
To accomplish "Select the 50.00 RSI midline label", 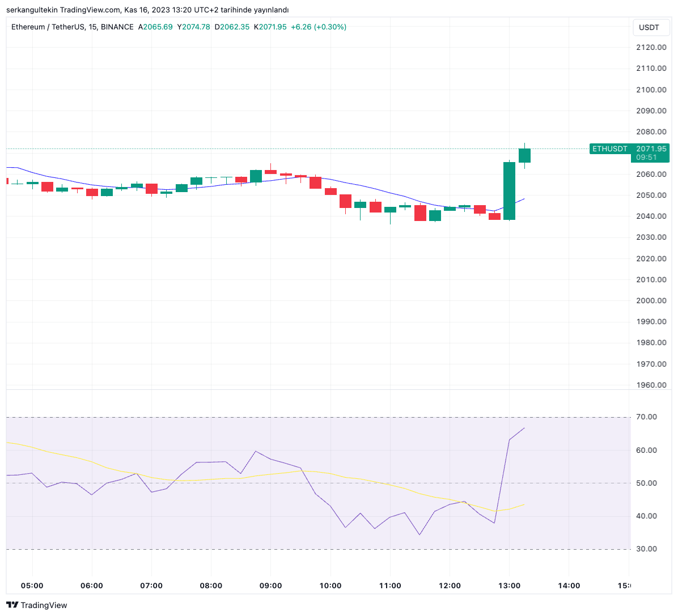I will point(646,483).
